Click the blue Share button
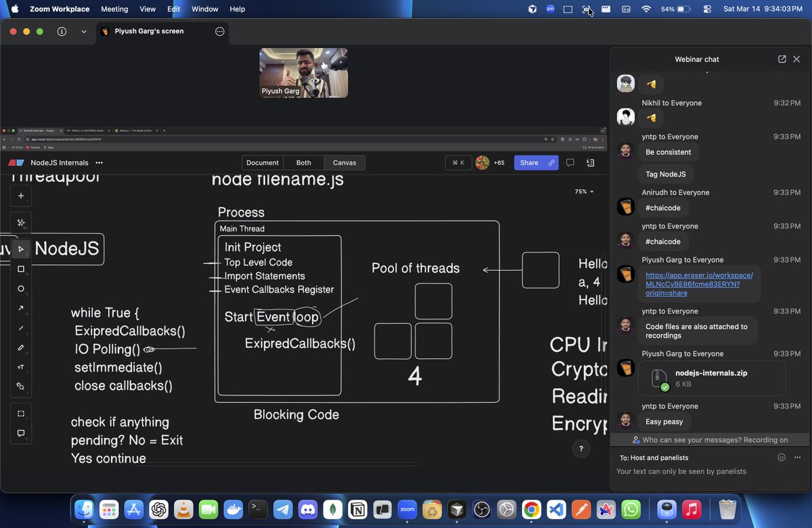Viewport: 812px width, 528px height. pyautogui.click(x=531, y=162)
